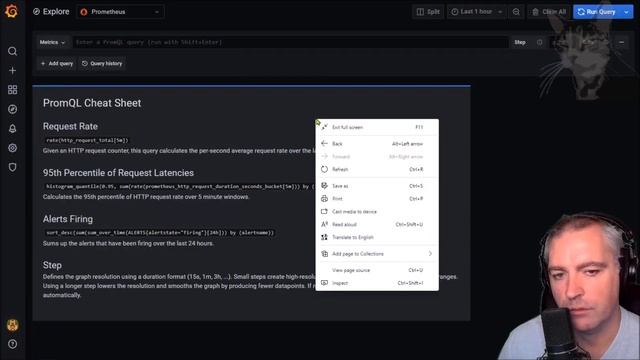Open the Help question mark icon
Screen dimensions: 640x360
coord(12,344)
